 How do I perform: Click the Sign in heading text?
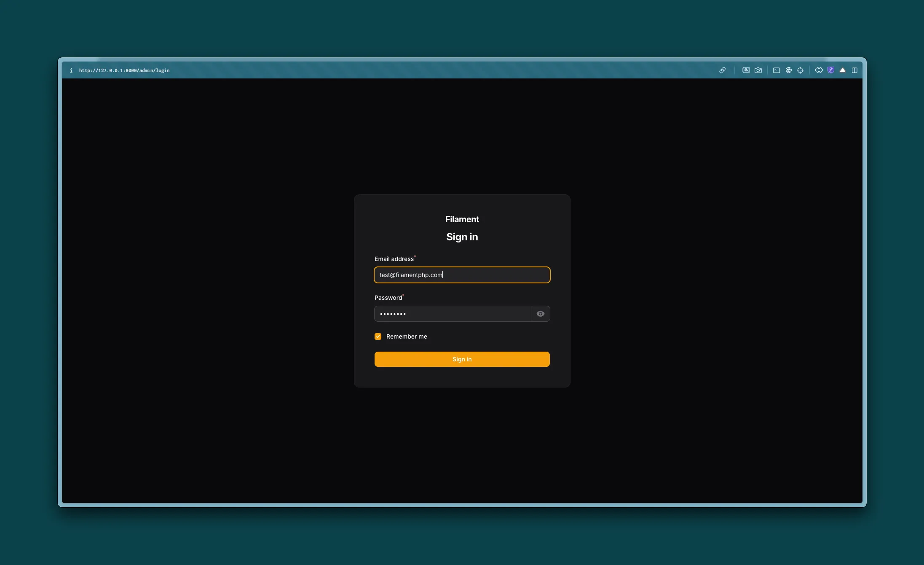(x=462, y=237)
